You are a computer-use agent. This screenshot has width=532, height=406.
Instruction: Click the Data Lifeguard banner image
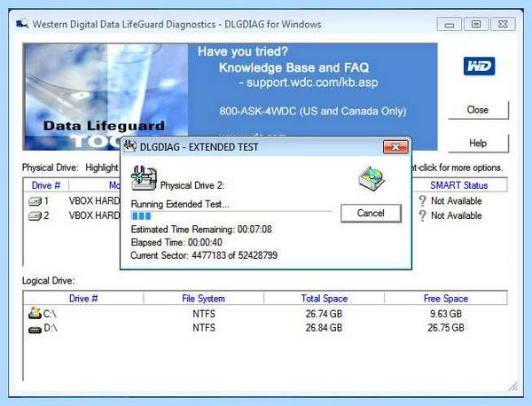pyautogui.click(x=106, y=97)
